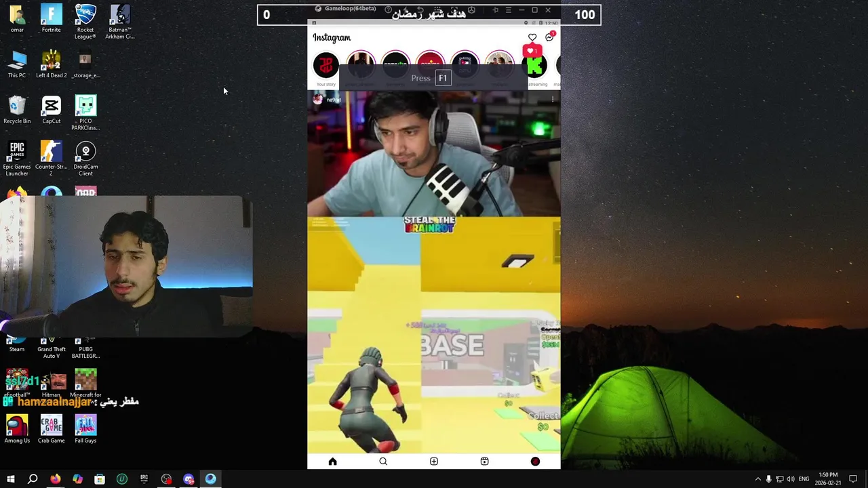Viewport: 868px width, 488px height.
Task: Select PICO PARK Classic shortcut
Action: pos(85,113)
